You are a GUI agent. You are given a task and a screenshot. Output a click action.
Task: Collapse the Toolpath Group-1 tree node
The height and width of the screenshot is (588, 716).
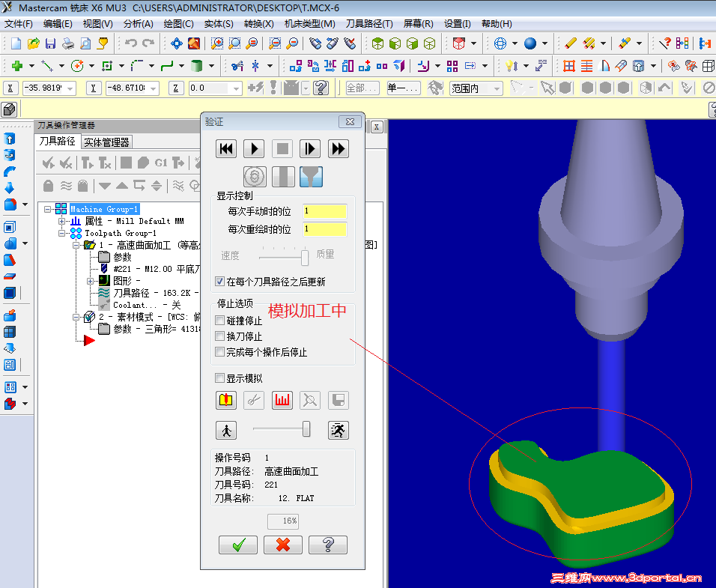tap(61, 233)
